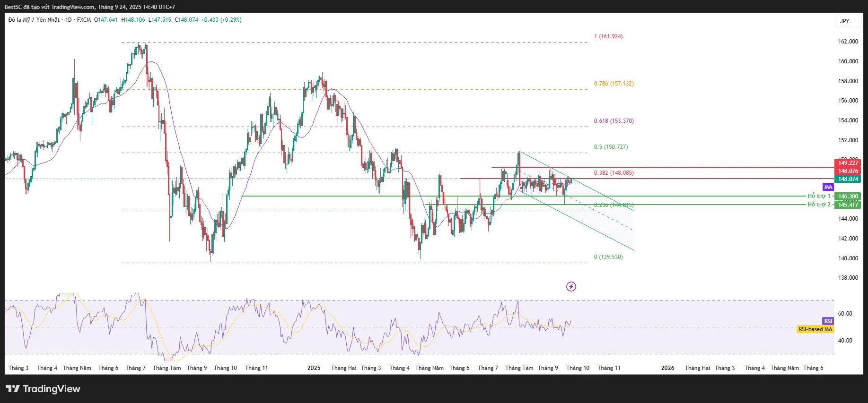Select the Hỗ trợ 1 support line label

(x=819, y=196)
